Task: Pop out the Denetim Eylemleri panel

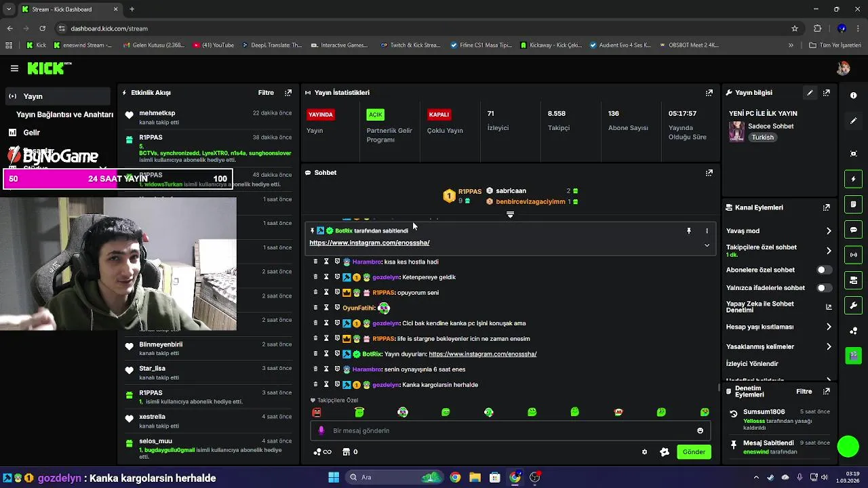Action: point(826,391)
